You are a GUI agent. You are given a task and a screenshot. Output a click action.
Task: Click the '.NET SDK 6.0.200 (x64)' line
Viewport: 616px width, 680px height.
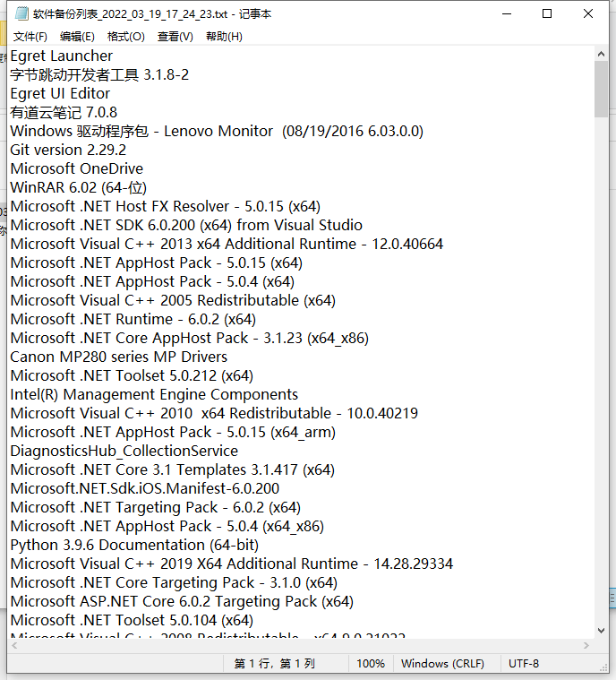[186, 225]
